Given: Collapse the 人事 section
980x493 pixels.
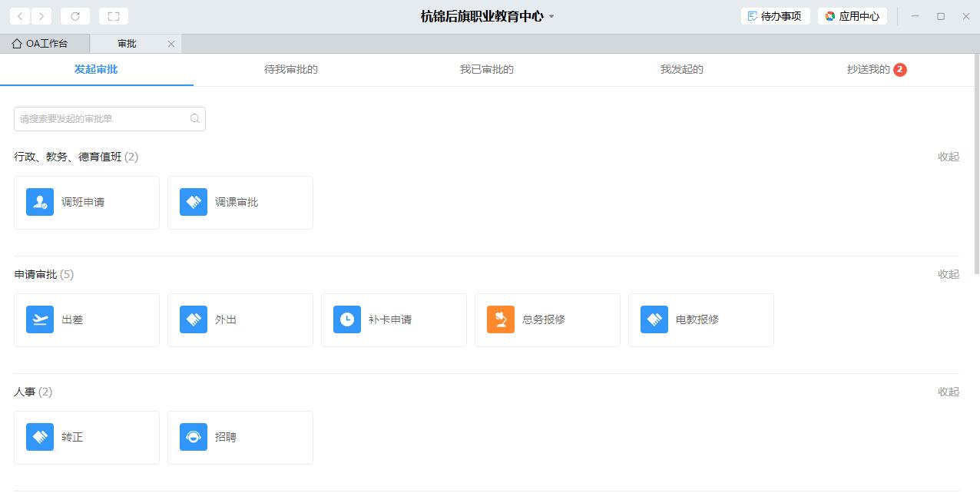Looking at the screenshot, I should click(x=948, y=392).
